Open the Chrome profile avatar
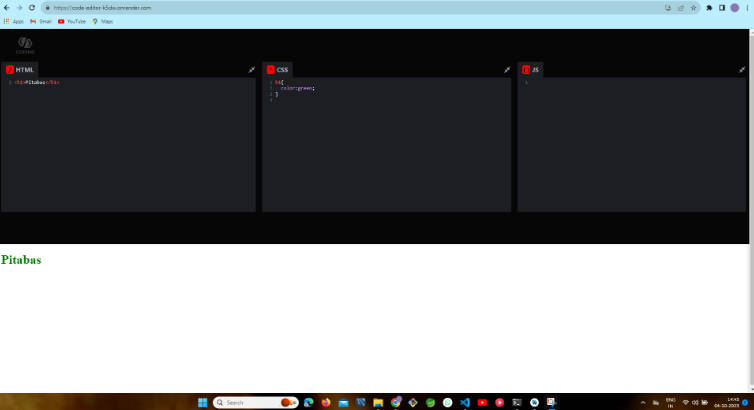 click(734, 7)
